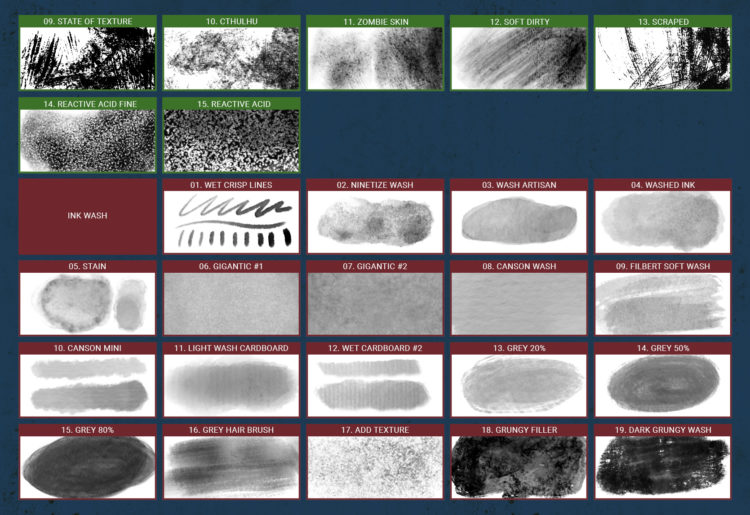
Task: Select the Grey 50% brush thumbnail
Action: [663, 385]
